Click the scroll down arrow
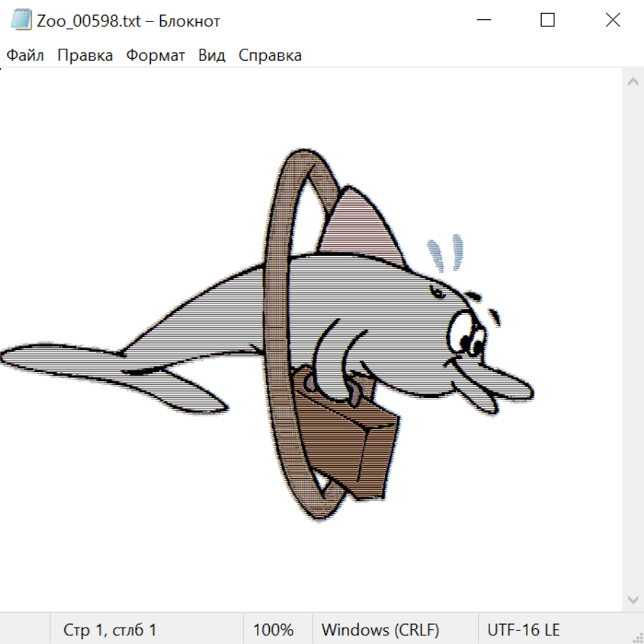644x644 pixels. coord(633,599)
